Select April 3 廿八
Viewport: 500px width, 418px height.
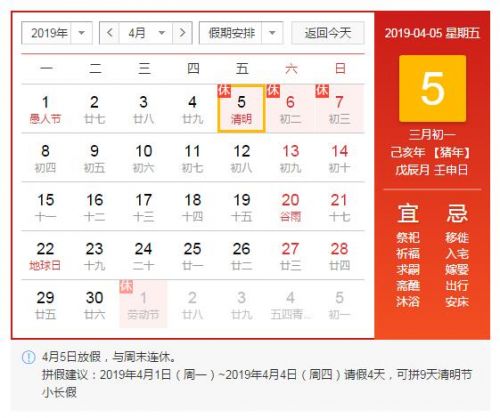(143, 109)
